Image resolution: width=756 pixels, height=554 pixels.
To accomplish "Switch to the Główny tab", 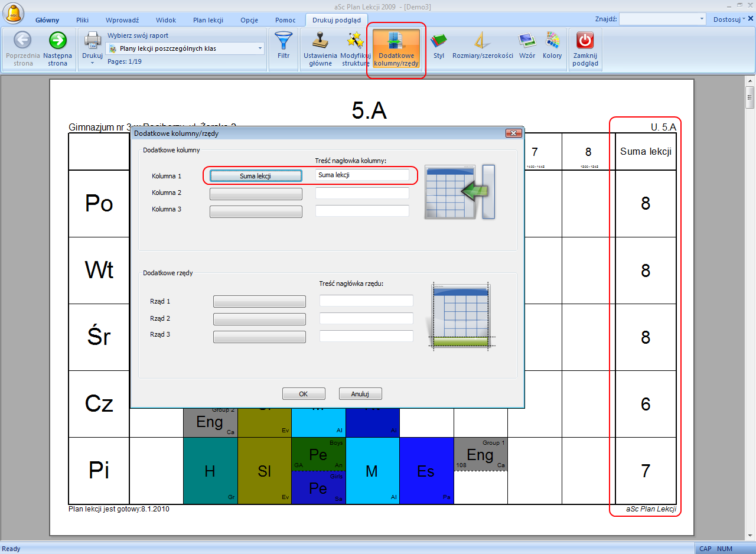I will (x=47, y=20).
